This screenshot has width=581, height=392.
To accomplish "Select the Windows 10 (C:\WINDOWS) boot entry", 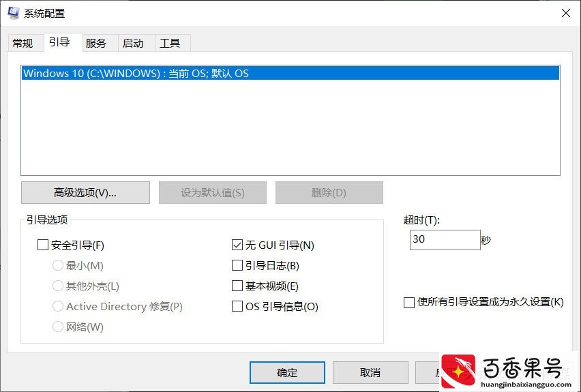I will (x=290, y=73).
